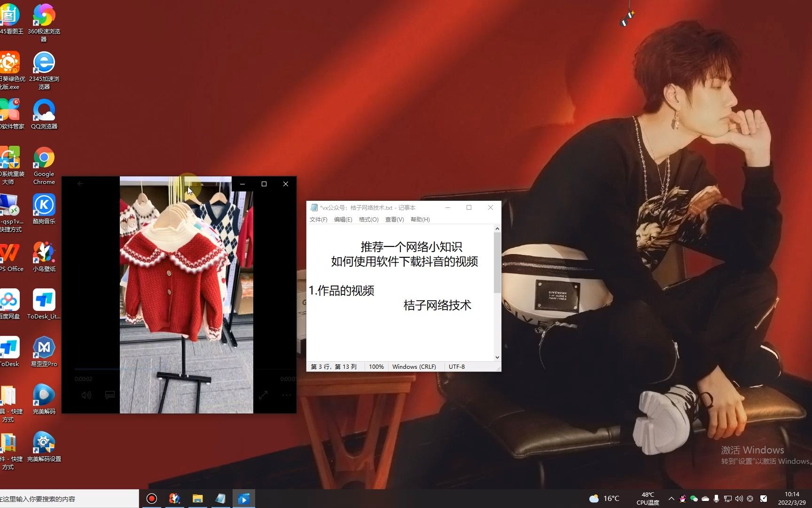Image resolution: width=812 pixels, height=508 pixels.
Task: Open the colorful taskbar app beside the recorder
Action: click(x=174, y=499)
